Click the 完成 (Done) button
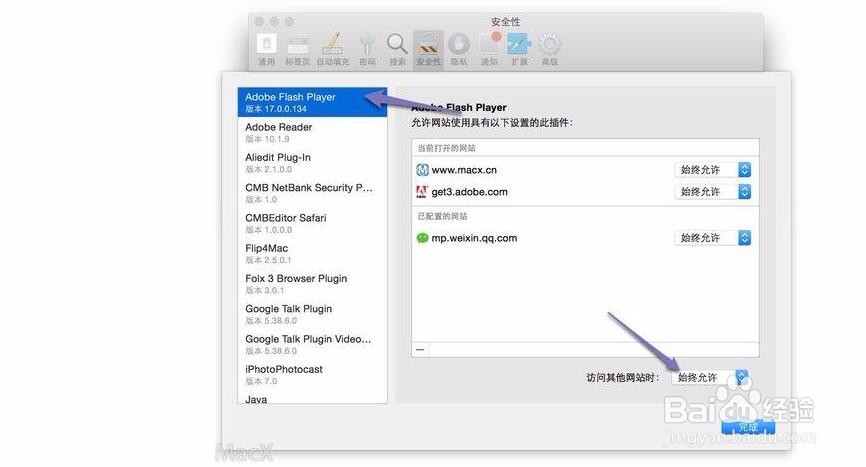 click(748, 427)
